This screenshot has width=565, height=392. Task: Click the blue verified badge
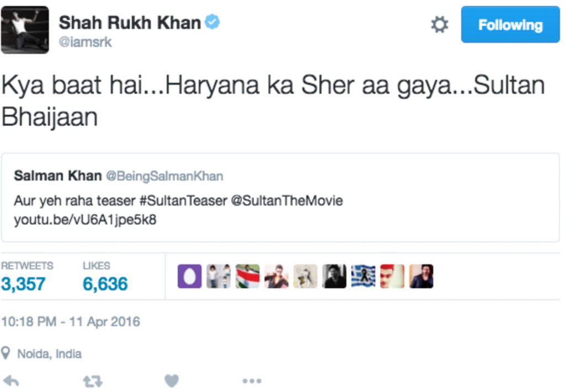tap(213, 23)
